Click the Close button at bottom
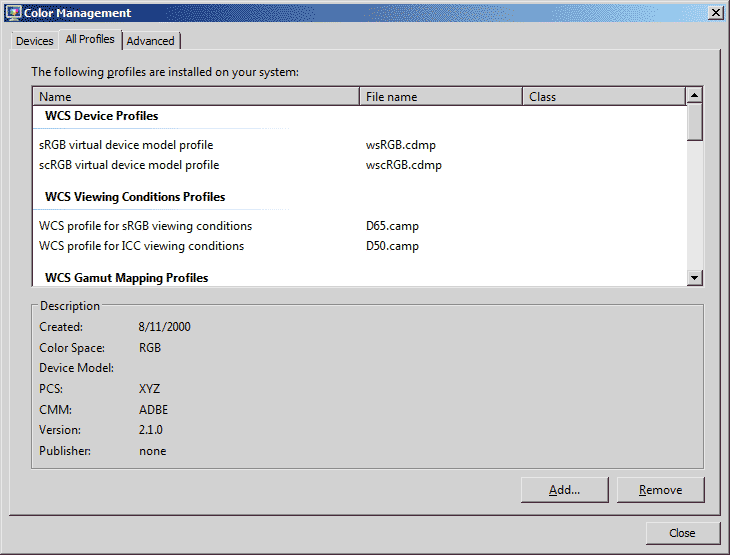Image resolution: width=730 pixels, height=555 pixels. point(682,533)
